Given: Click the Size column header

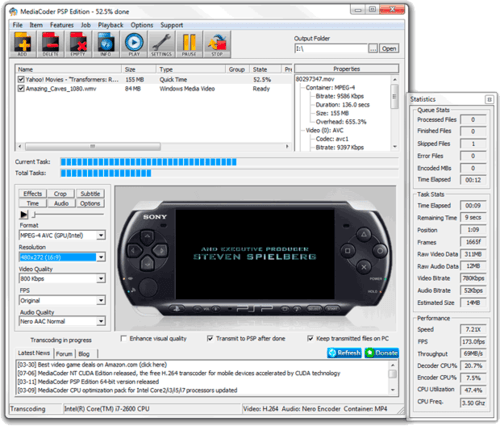Looking at the screenshot, I should [x=139, y=69].
